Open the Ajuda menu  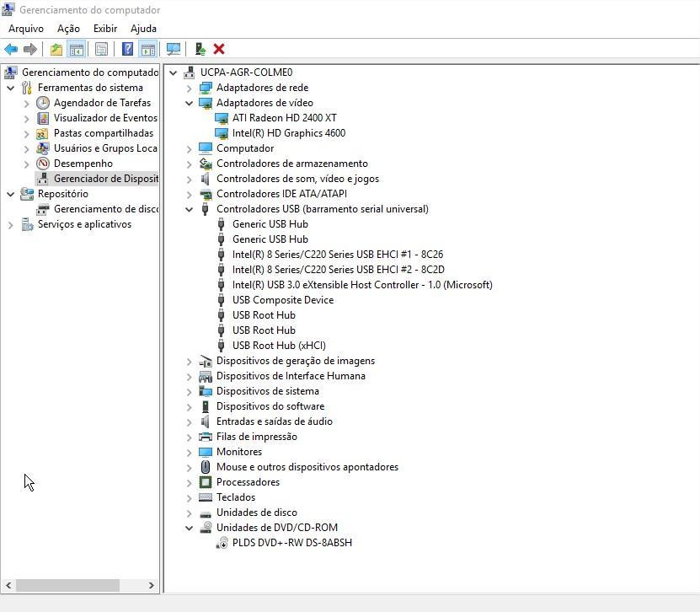pyautogui.click(x=143, y=29)
